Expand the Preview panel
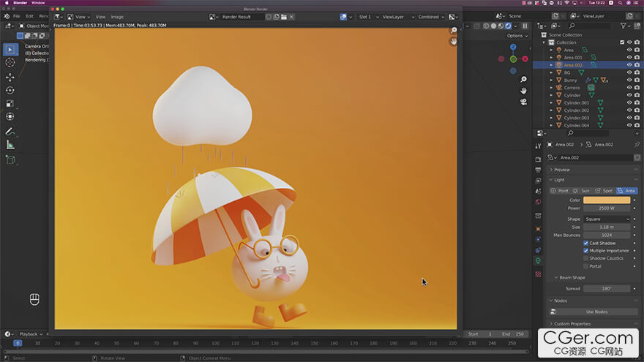Viewport: 644px width, 362px height. click(x=561, y=170)
